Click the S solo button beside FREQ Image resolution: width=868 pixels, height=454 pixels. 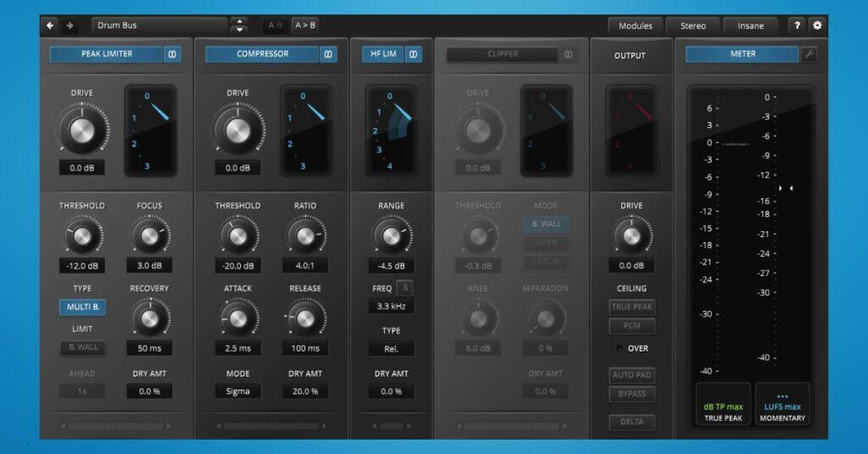coord(405,288)
